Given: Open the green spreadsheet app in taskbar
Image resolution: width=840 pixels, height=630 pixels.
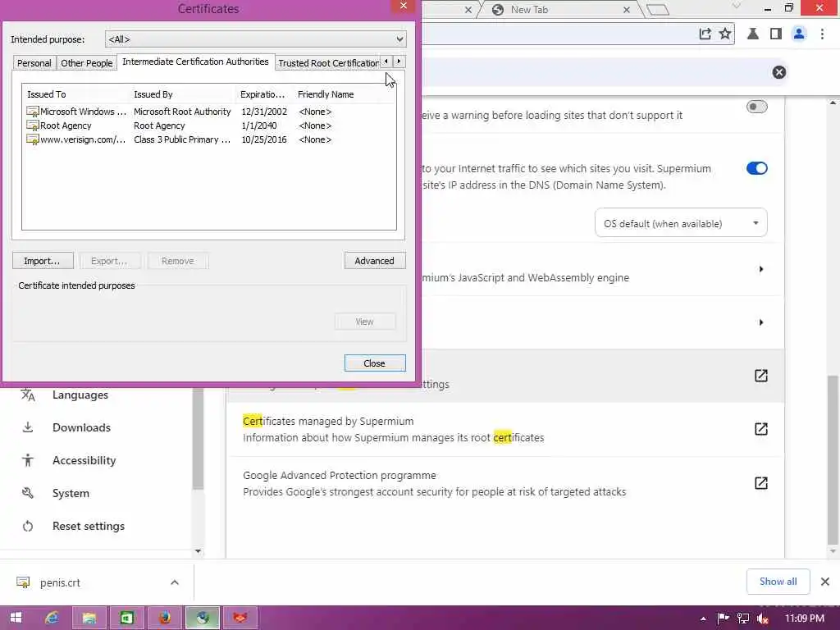Looking at the screenshot, I should click(x=127, y=618).
